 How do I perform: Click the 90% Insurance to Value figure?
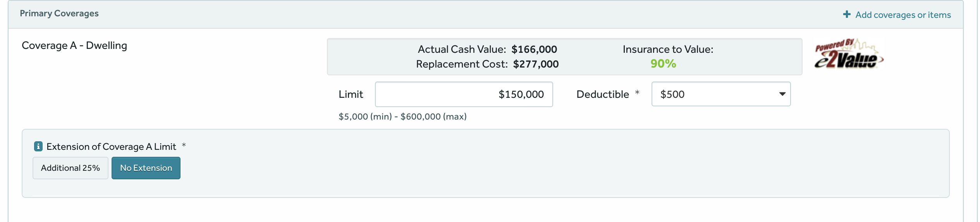pos(663,64)
